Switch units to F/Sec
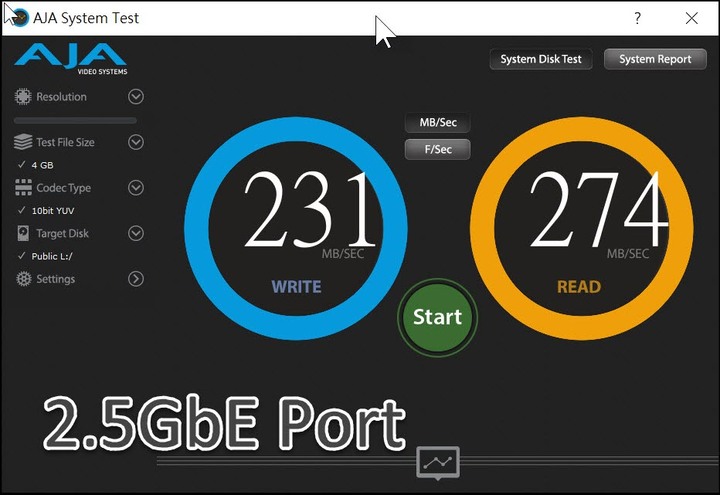Screen dimensions: 720x495 438,149
